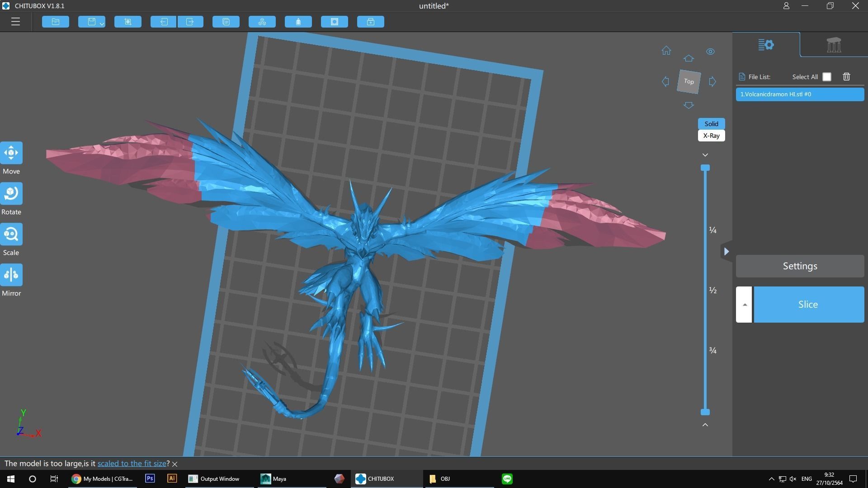Select the Move tool
The image size is (868, 488).
pyautogui.click(x=11, y=153)
